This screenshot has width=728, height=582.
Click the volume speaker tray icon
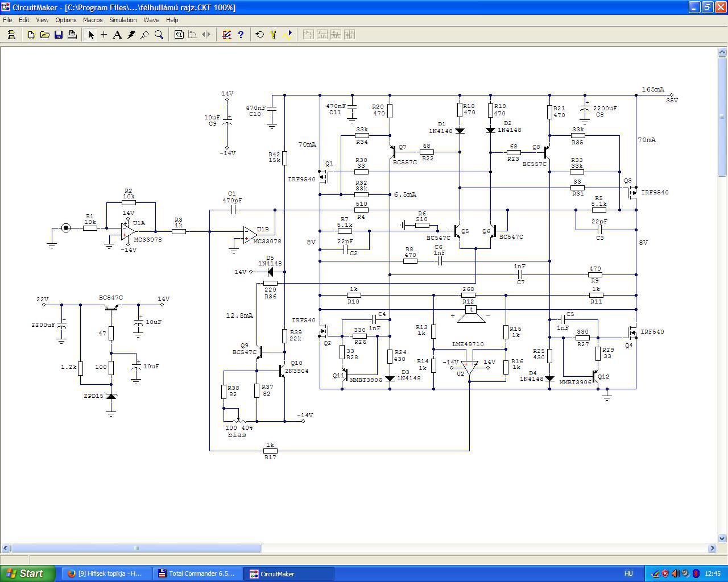coord(675,573)
